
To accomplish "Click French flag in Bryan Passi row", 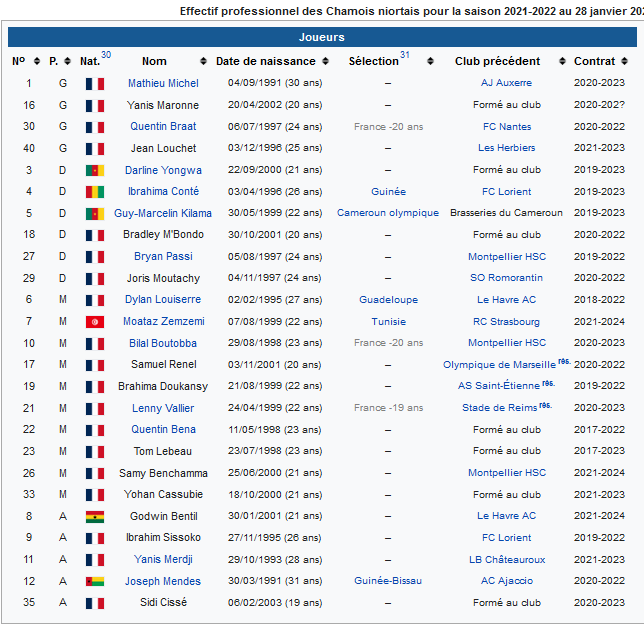I will pos(95,257).
